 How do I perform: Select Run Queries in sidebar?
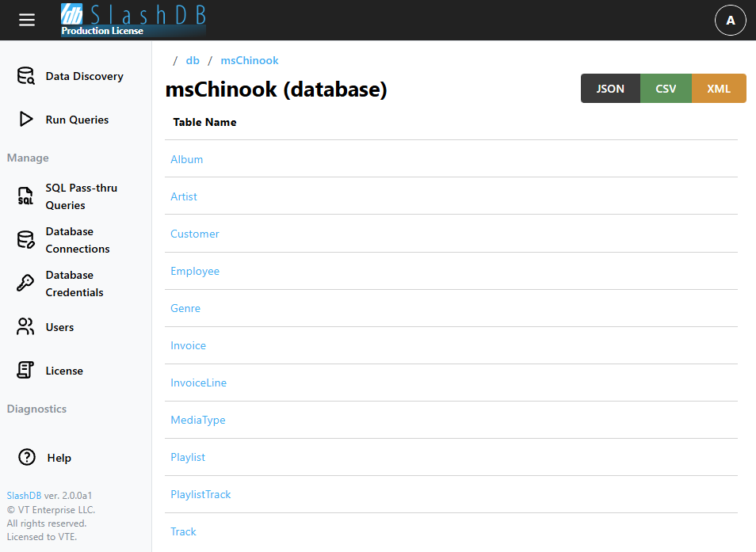(77, 120)
